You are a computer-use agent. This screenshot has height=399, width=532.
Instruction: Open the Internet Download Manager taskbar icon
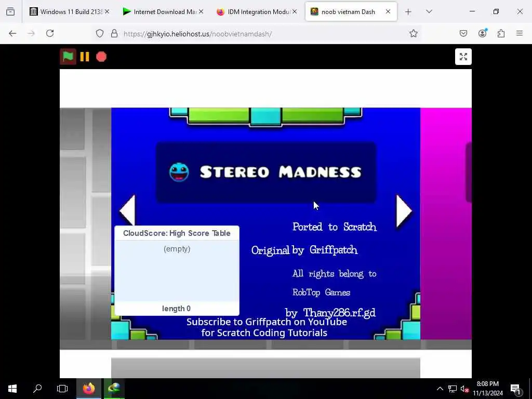[x=114, y=389]
